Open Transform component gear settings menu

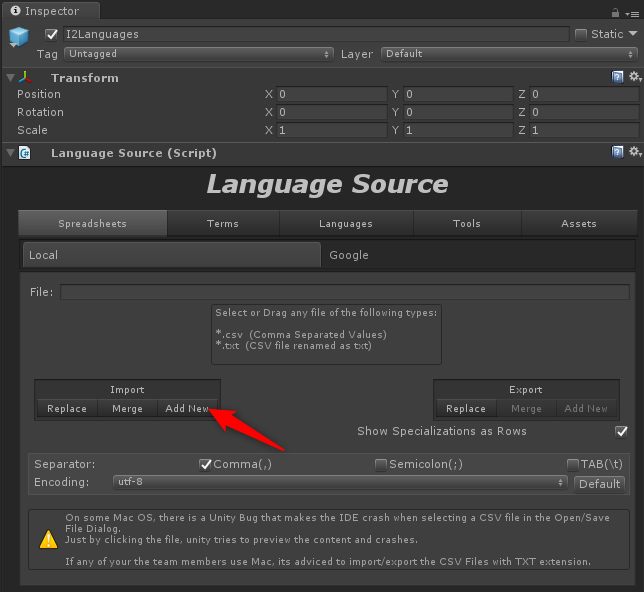[633, 77]
